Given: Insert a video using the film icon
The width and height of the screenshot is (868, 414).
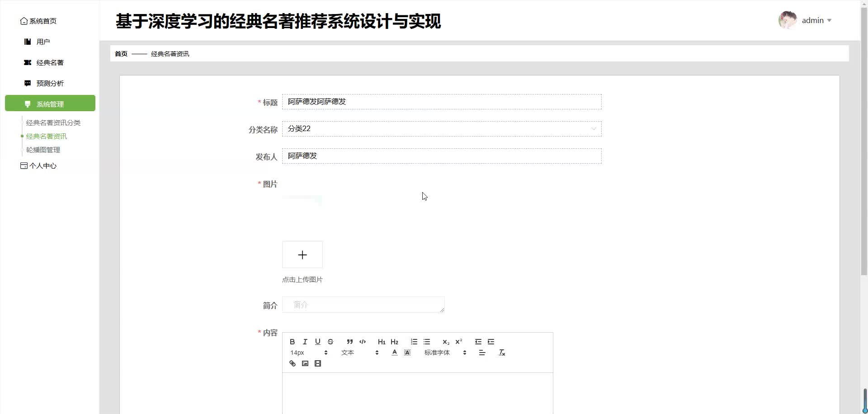Looking at the screenshot, I should pos(318,363).
